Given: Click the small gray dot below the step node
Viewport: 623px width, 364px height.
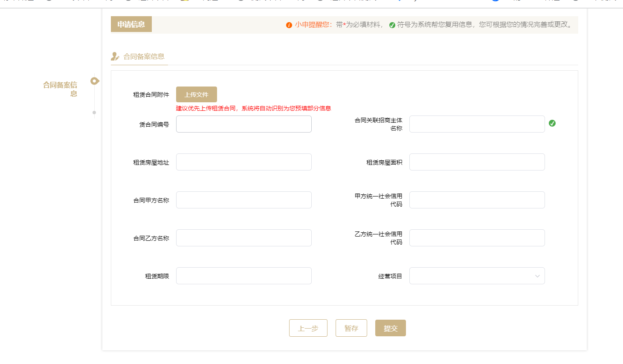Looking at the screenshot, I should tap(94, 113).
